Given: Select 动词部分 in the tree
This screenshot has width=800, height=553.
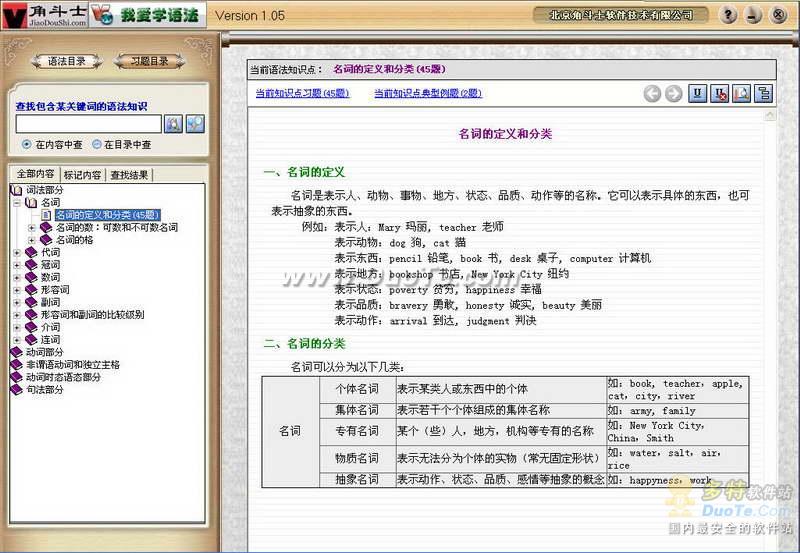Looking at the screenshot, I should (x=44, y=353).
